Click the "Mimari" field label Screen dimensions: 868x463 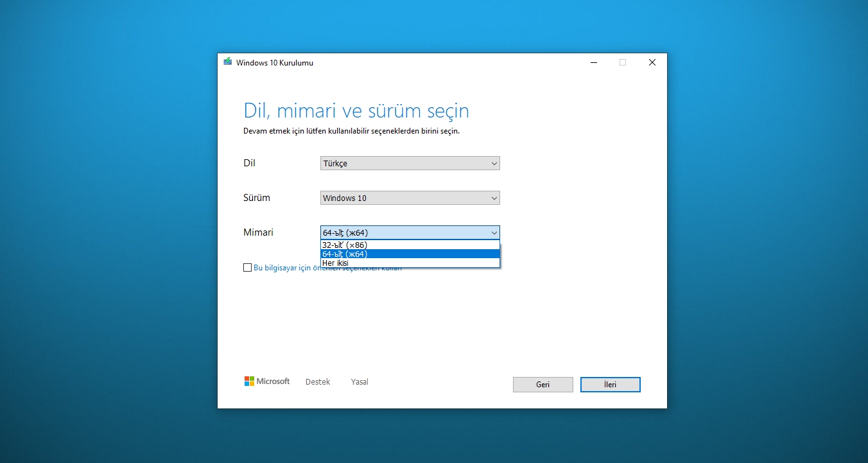point(259,232)
